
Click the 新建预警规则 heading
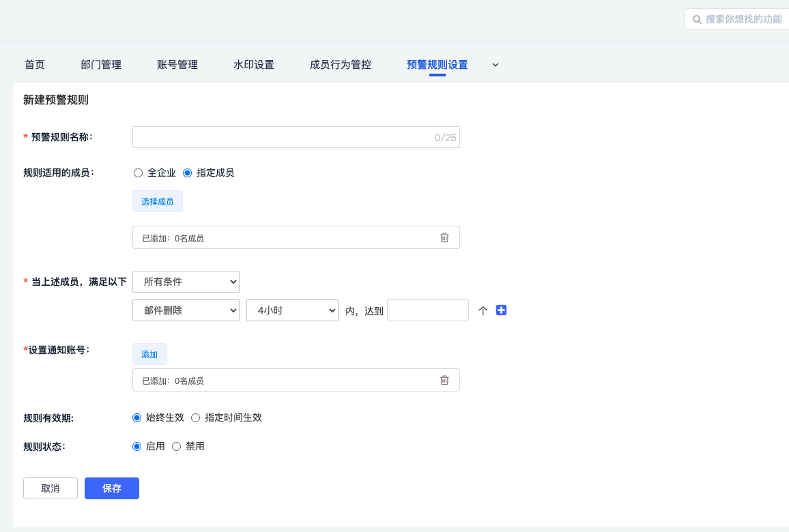click(x=56, y=100)
